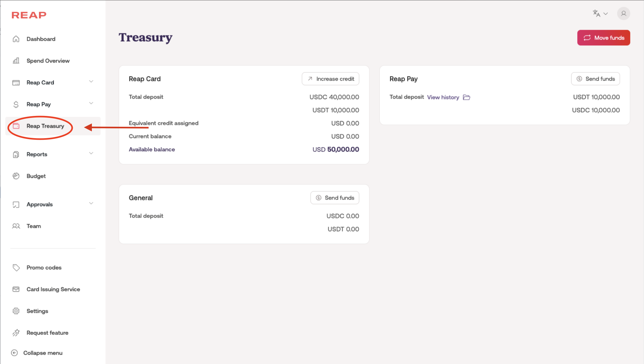This screenshot has width=644, height=364.
Task: Click Increase credit on Reap Card
Action: (330, 79)
